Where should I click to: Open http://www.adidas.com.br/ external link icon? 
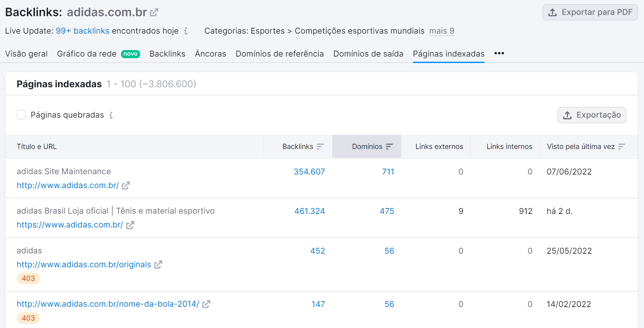coord(126,185)
